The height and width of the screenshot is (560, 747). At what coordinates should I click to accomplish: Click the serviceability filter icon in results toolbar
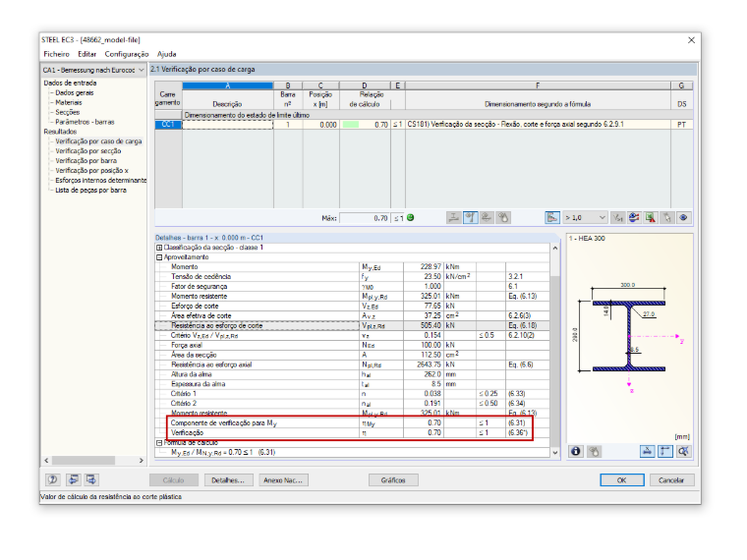[487, 218]
